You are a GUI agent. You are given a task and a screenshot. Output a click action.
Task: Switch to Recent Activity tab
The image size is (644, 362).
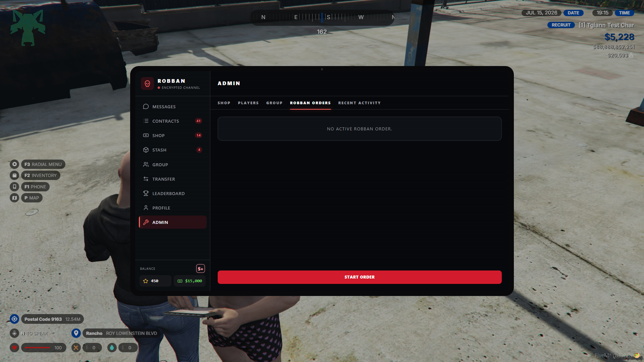coord(359,103)
